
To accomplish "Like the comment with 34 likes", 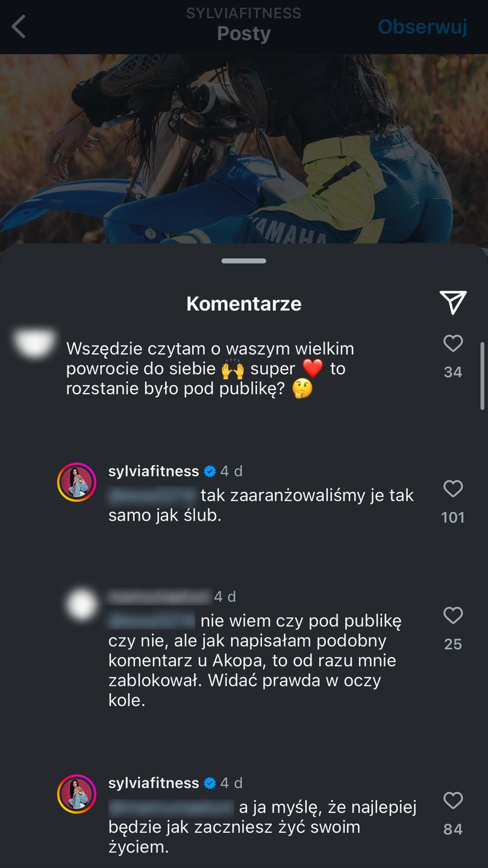I will (x=452, y=344).
